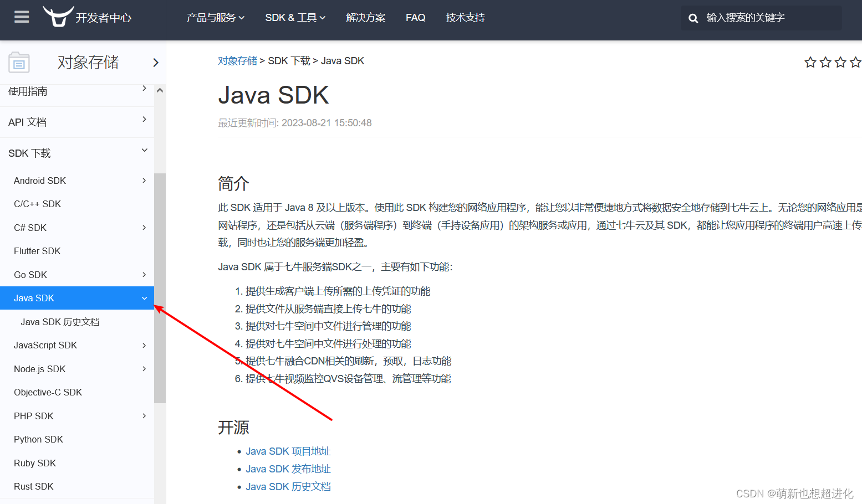Expand the JavaScript SDK submenu arrow
Viewport: 862px width, 504px height.
click(144, 346)
